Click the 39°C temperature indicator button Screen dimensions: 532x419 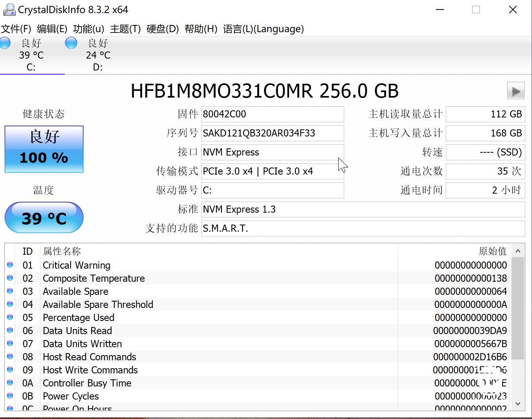point(44,217)
